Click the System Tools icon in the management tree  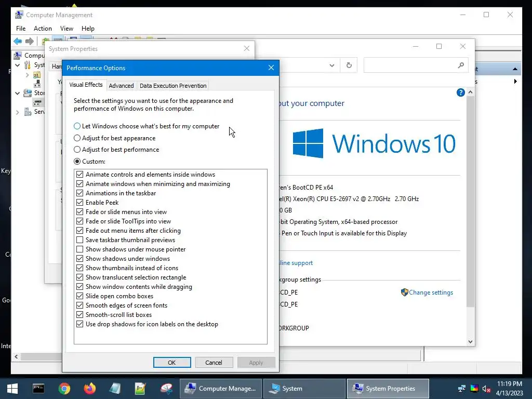(28, 65)
